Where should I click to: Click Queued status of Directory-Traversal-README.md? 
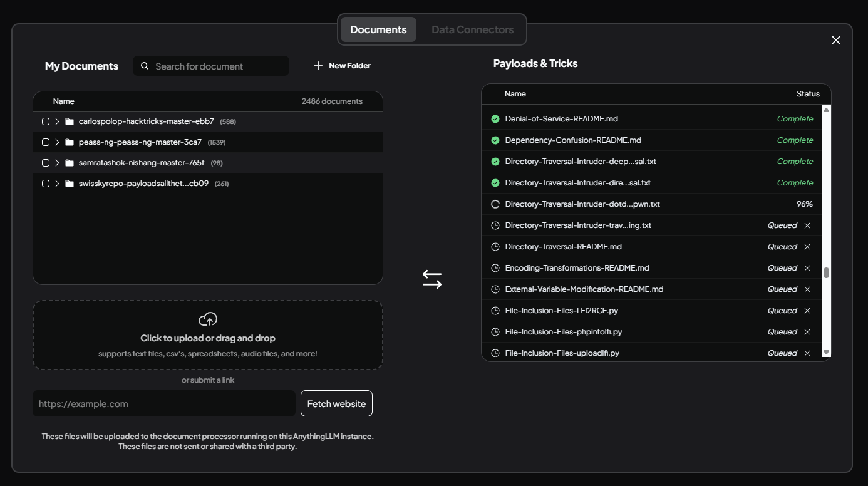point(782,247)
